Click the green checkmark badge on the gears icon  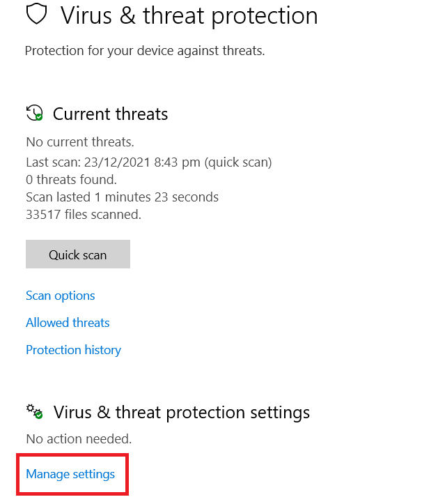coord(39,415)
